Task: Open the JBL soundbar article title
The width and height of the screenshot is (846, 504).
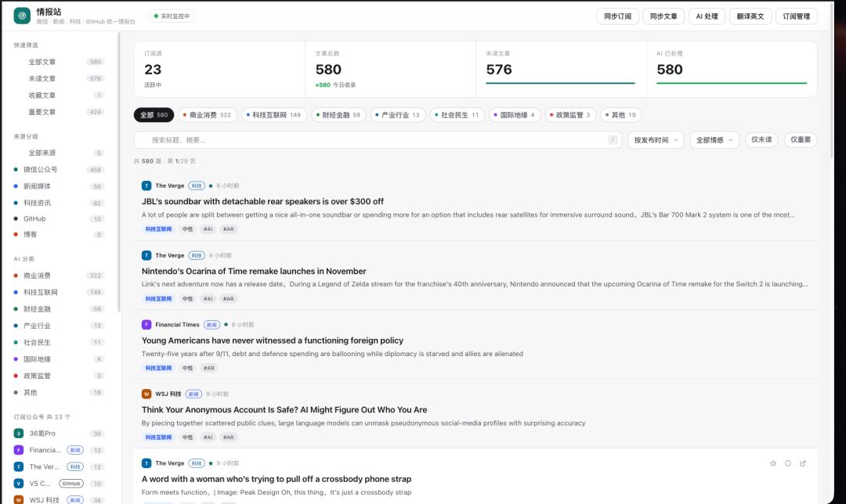Action: pyautogui.click(x=262, y=202)
